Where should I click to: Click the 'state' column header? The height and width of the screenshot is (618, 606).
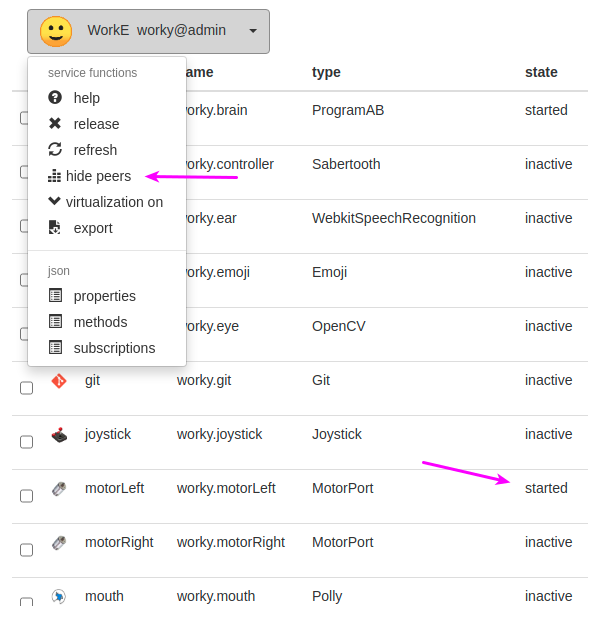click(x=541, y=72)
